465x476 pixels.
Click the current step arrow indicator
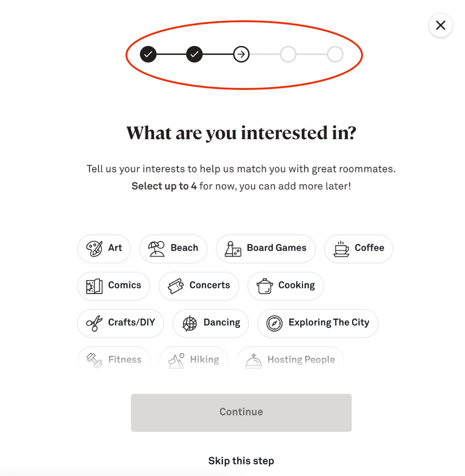point(242,55)
